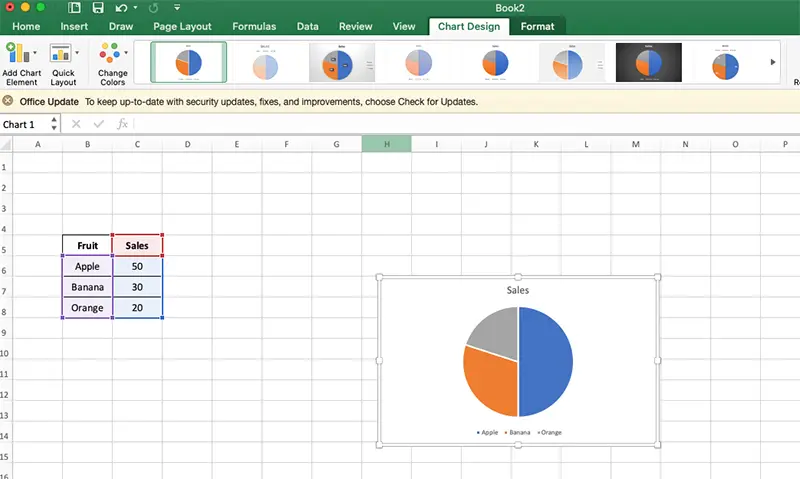Open the Change Colors palette
The image size is (800, 479).
tap(113, 64)
